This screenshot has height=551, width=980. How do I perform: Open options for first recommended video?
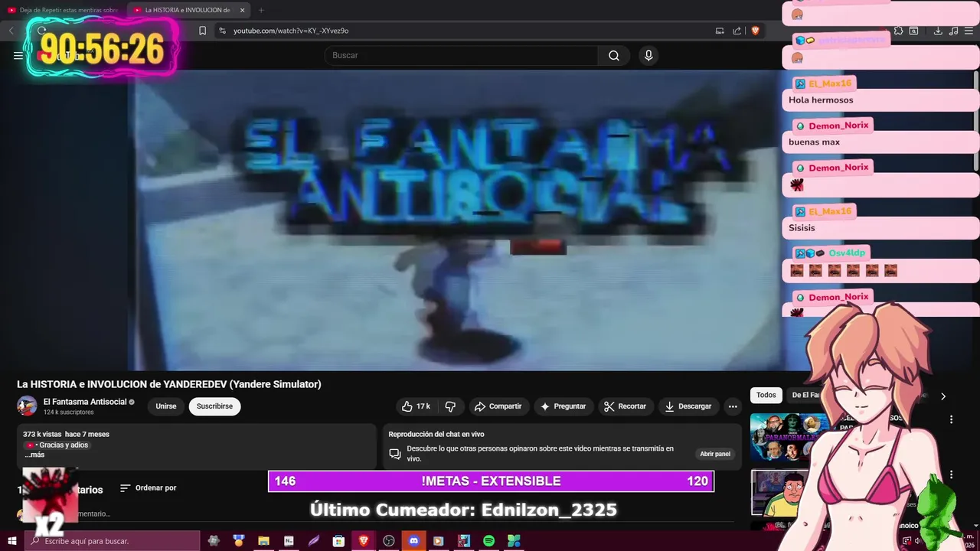tap(951, 419)
